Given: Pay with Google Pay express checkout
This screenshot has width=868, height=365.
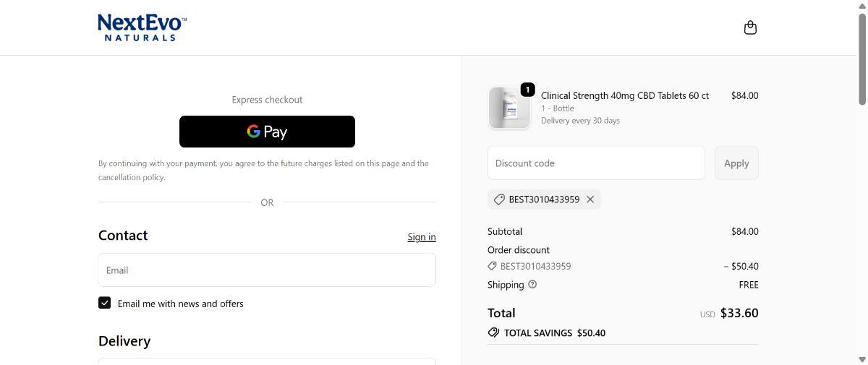Looking at the screenshot, I should [267, 132].
